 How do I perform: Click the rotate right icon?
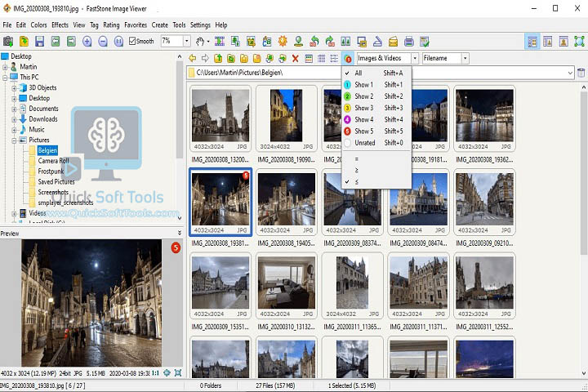[330, 41]
